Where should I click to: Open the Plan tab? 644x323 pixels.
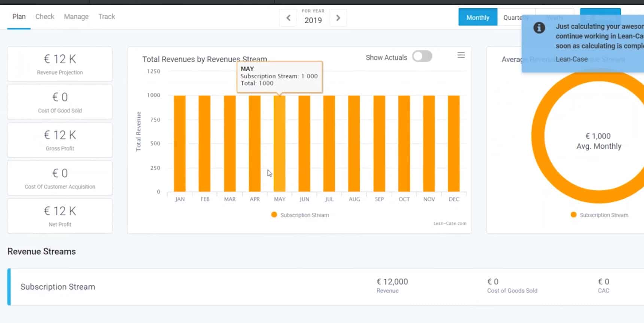(x=19, y=16)
